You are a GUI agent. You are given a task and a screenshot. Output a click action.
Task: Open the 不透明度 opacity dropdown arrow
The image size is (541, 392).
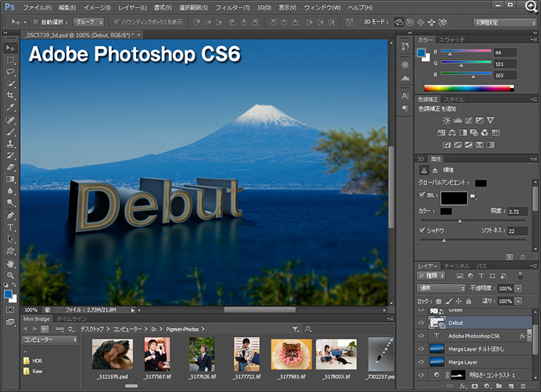click(x=518, y=288)
